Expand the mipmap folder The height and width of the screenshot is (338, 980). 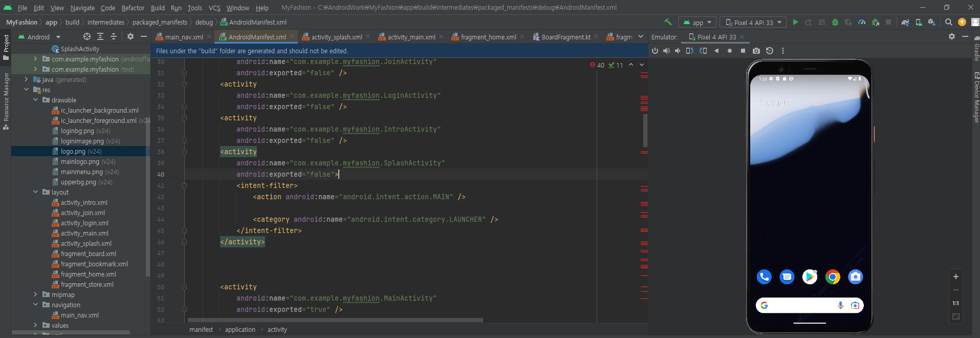(x=35, y=294)
